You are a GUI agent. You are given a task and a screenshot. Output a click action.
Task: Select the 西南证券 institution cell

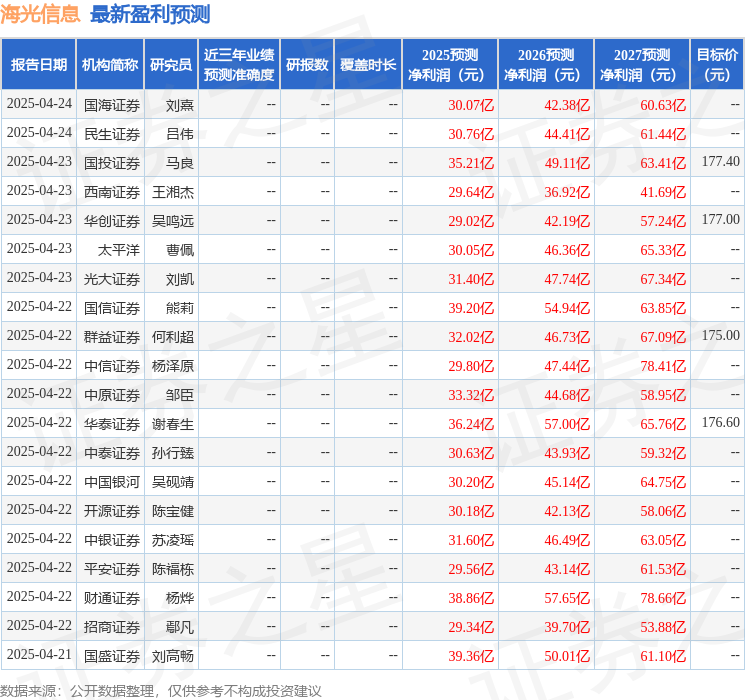tap(112, 192)
